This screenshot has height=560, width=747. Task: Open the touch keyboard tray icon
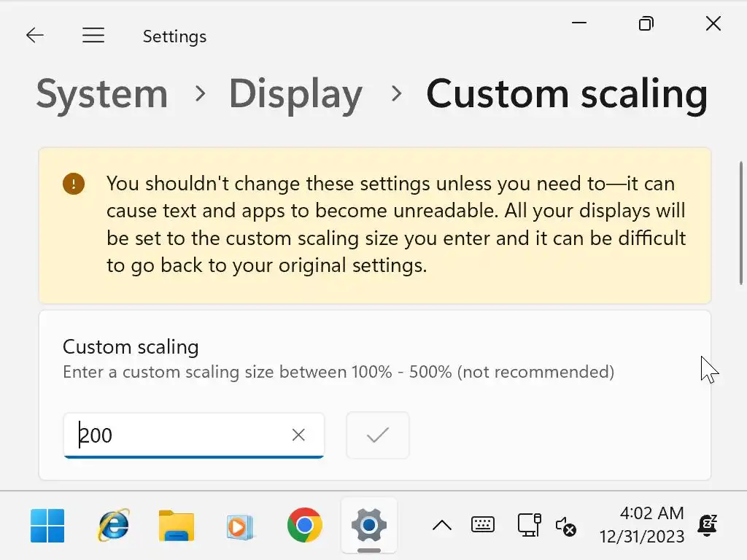tap(483, 525)
